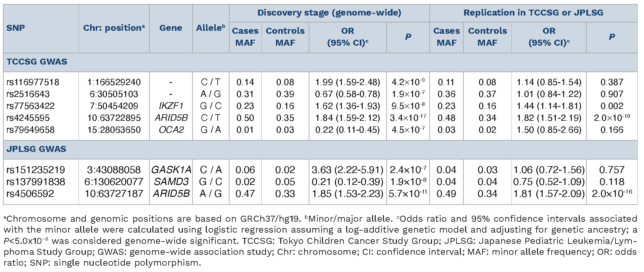Viewport: 644px width, 272px height.
Task: Select the Allele column header
Action: coord(210,28)
